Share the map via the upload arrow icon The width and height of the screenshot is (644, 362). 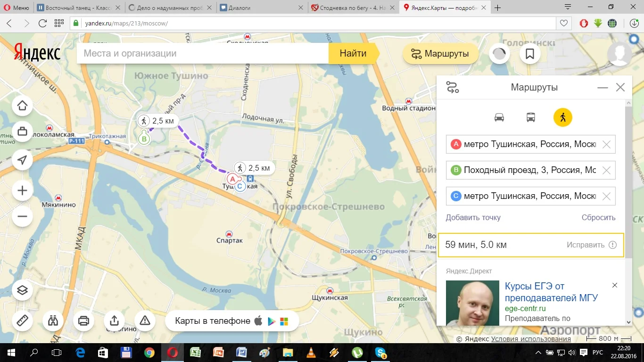(x=114, y=321)
